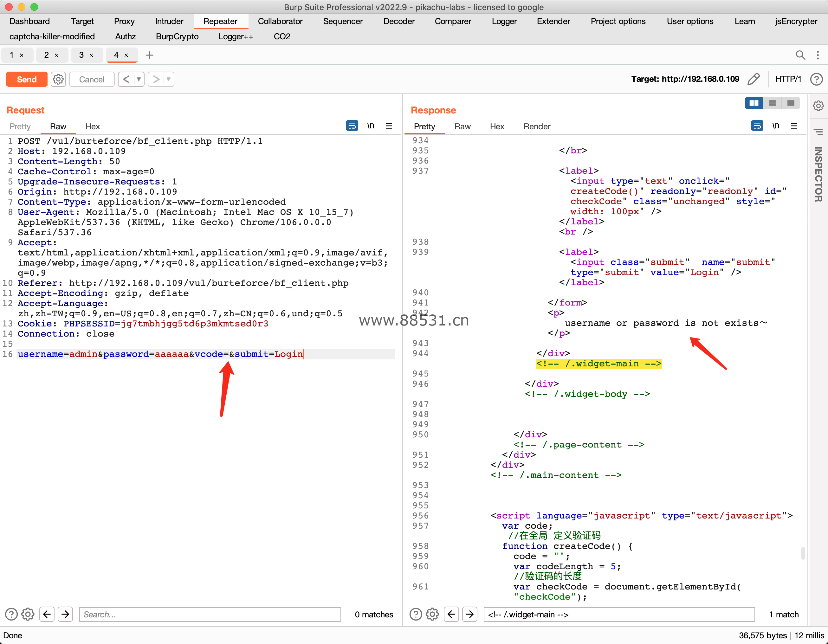Image resolution: width=828 pixels, height=644 pixels.
Task: Close Repeater tab 3
Action: click(91, 55)
